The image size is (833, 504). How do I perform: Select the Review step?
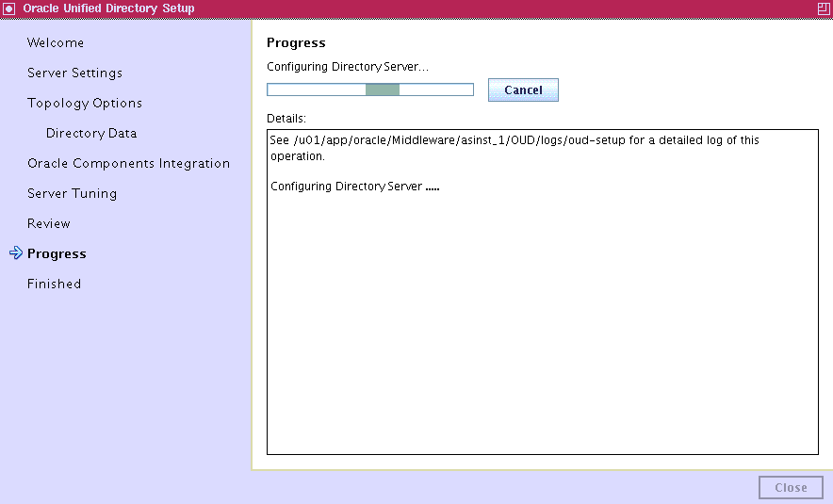pyautogui.click(x=48, y=223)
